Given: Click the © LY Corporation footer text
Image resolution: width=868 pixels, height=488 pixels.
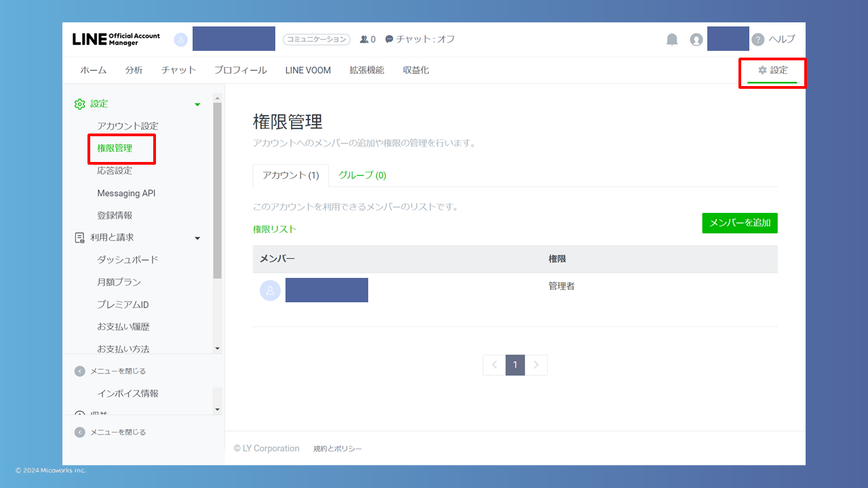Looking at the screenshot, I should tap(267, 449).
